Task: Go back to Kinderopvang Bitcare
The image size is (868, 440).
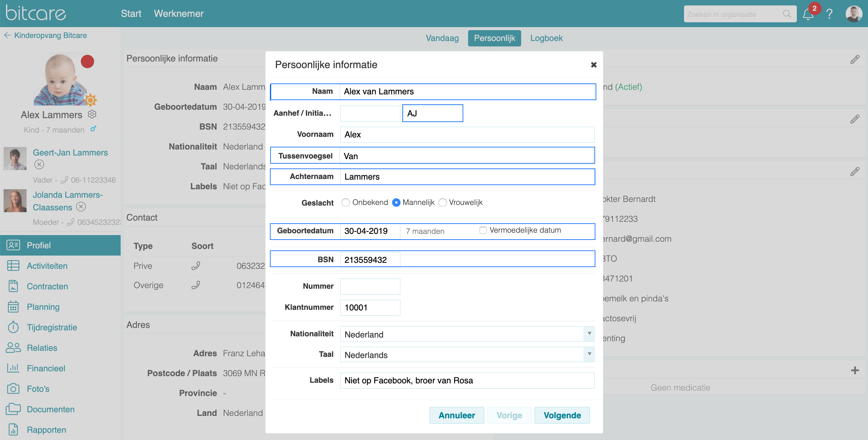Action: click(x=46, y=35)
